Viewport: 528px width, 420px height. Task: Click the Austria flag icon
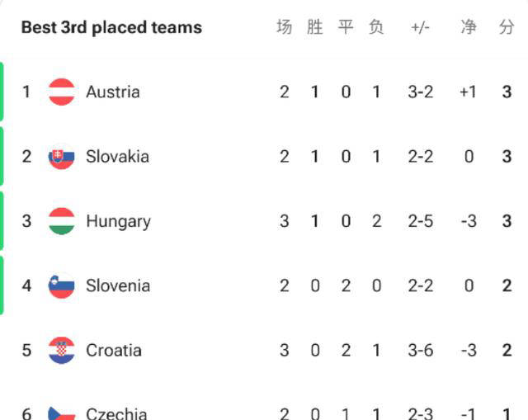point(62,92)
